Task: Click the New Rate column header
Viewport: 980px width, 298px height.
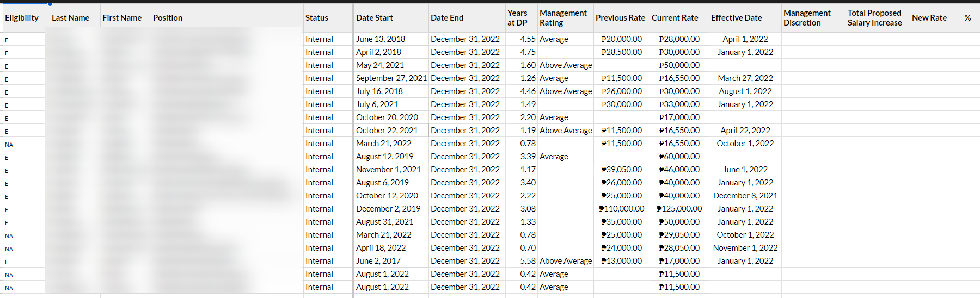Action: (929, 18)
